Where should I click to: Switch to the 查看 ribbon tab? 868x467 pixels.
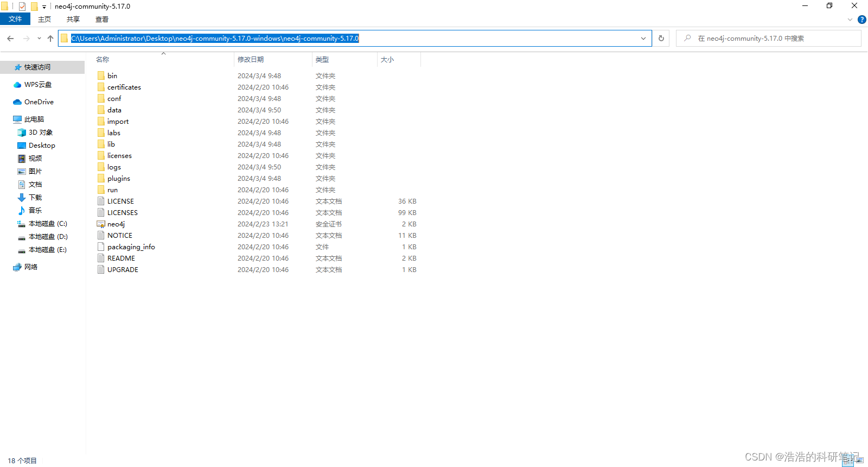pyautogui.click(x=102, y=20)
